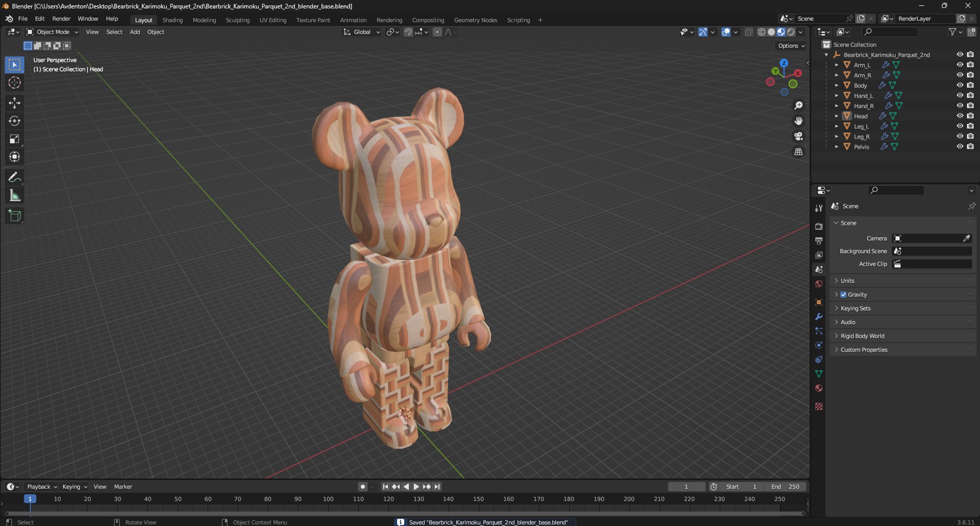Open the Material properties tab
Screen dimensions: 980x526
[819, 388]
